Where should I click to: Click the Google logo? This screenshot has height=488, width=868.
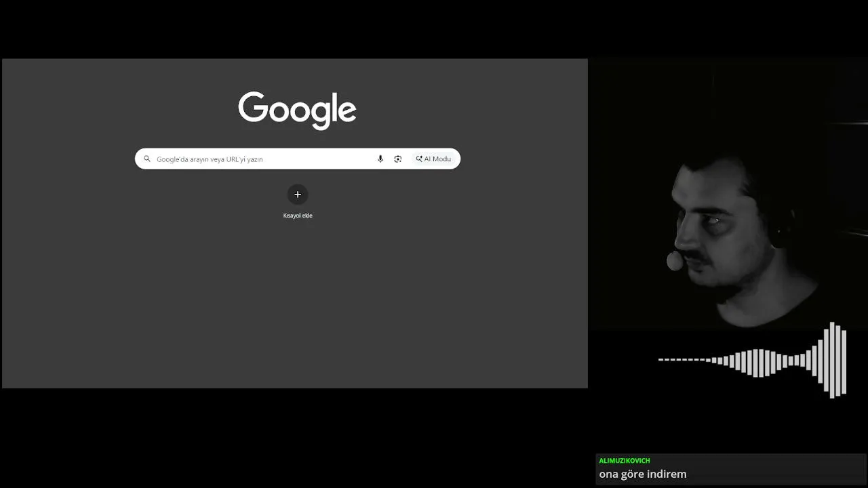297,110
